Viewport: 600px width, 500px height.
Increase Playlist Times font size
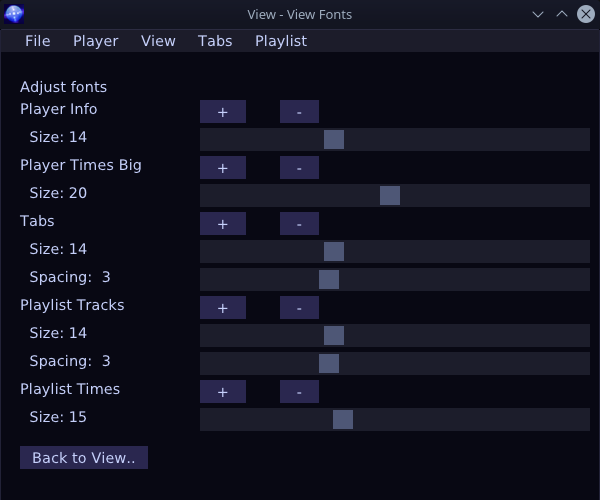pyautogui.click(x=223, y=392)
